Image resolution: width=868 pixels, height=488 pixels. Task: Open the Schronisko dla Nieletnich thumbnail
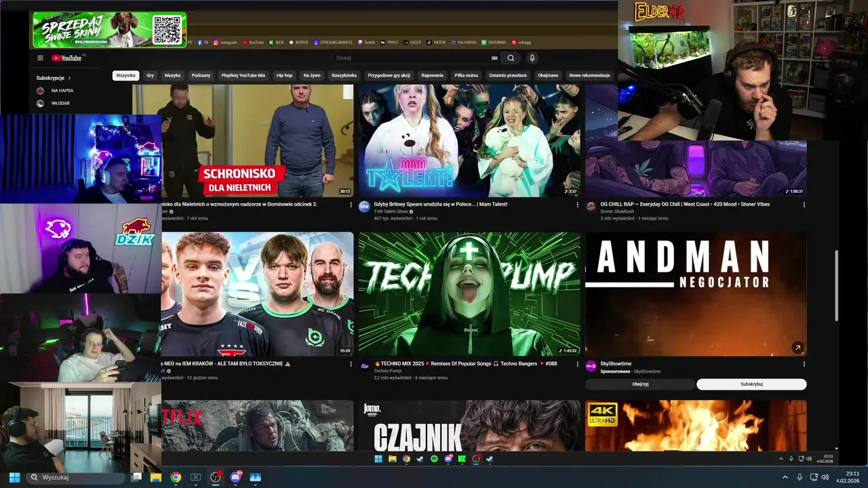243,141
